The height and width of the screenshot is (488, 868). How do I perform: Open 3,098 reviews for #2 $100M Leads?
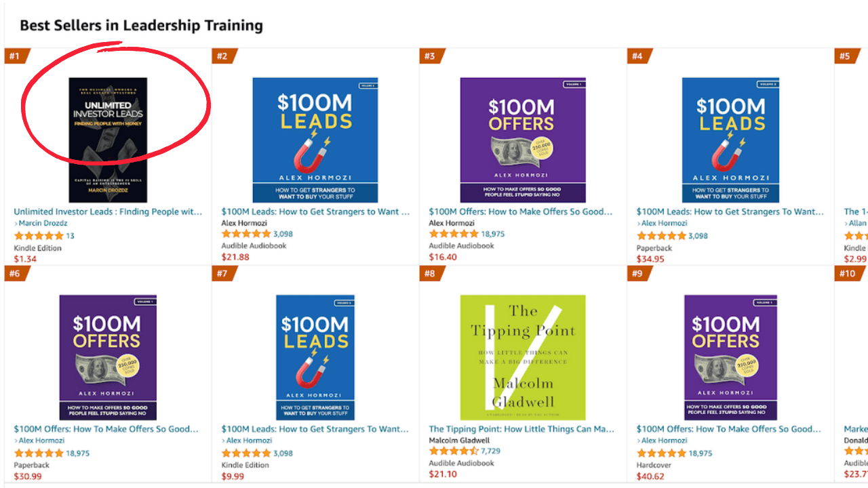pos(285,235)
